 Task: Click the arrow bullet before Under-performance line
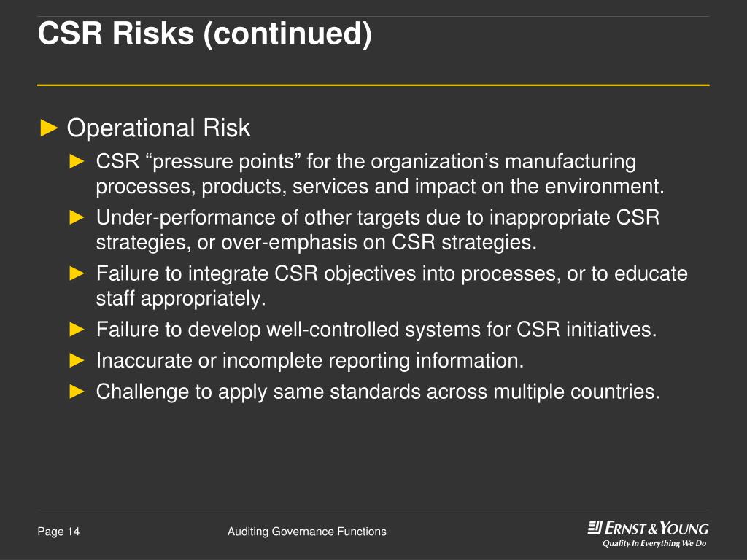pos(77,217)
